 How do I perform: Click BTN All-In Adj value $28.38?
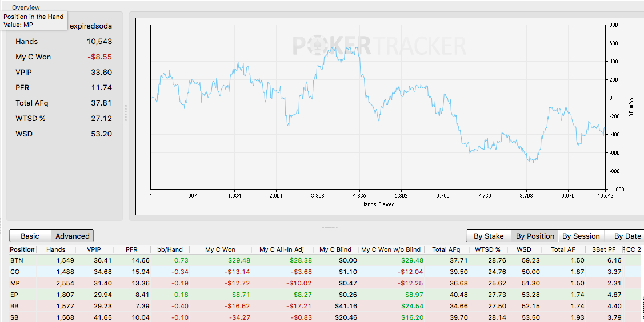tap(301, 260)
